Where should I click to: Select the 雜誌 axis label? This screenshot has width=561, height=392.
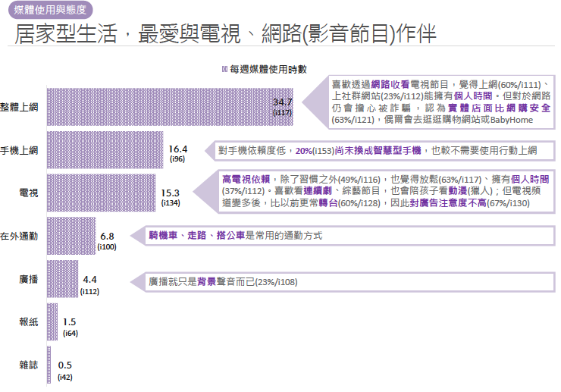click(29, 365)
